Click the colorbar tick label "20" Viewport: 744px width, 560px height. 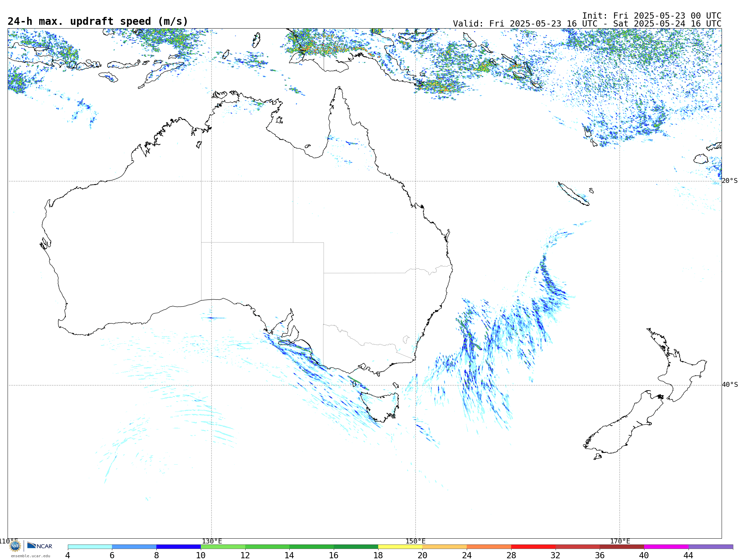coord(423,556)
